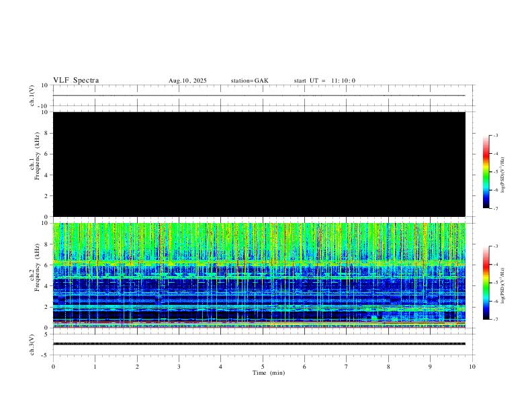Click the "VLF Spectra" plot title
The width and height of the screenshot is (532, 411).
coord(76,81)
